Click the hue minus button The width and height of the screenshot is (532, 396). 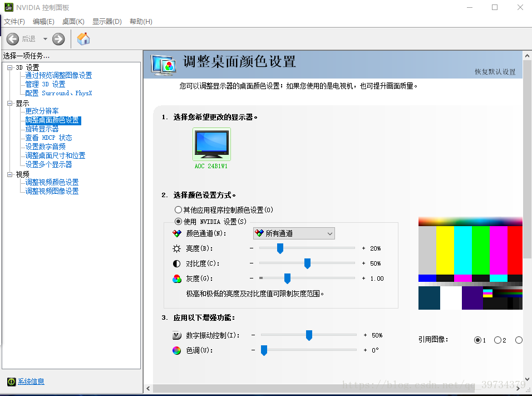click(253, 350)
